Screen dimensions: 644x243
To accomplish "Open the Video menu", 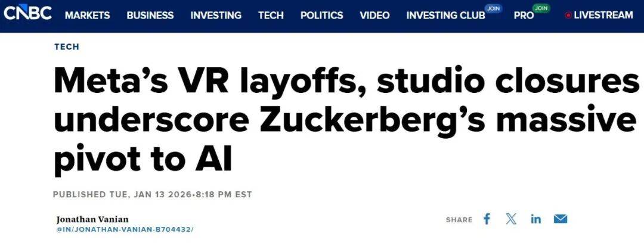I will tap(374, 16).
